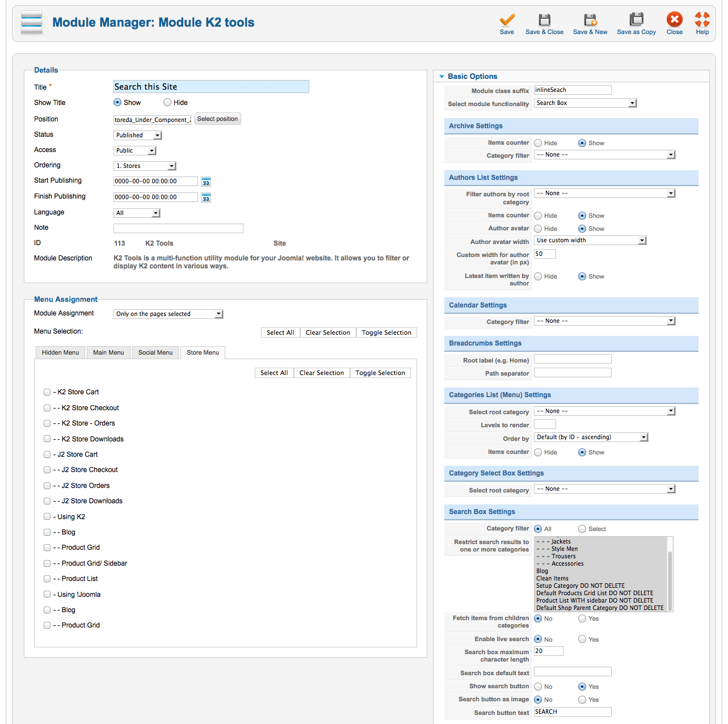Open calendar for Start Publishing

pos(206,182)
